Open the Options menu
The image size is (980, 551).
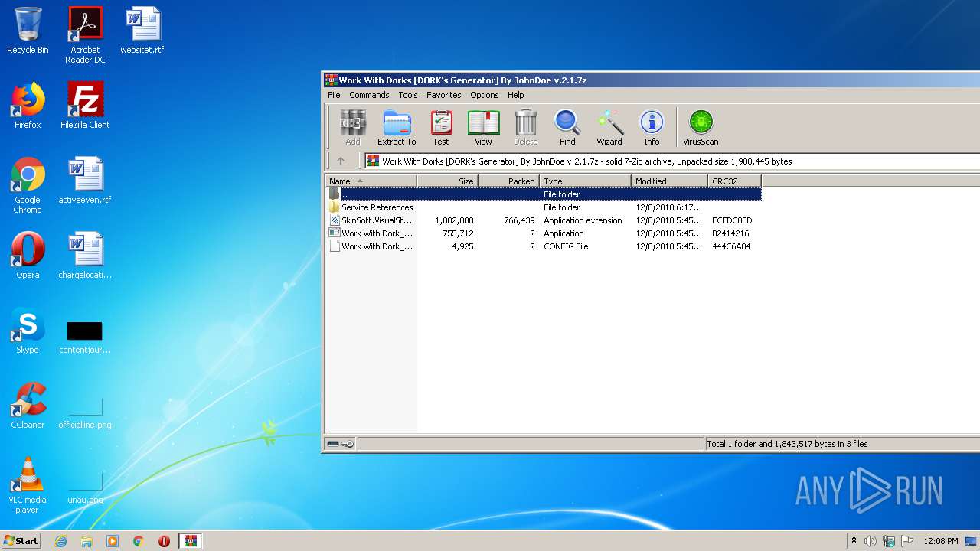485,95
